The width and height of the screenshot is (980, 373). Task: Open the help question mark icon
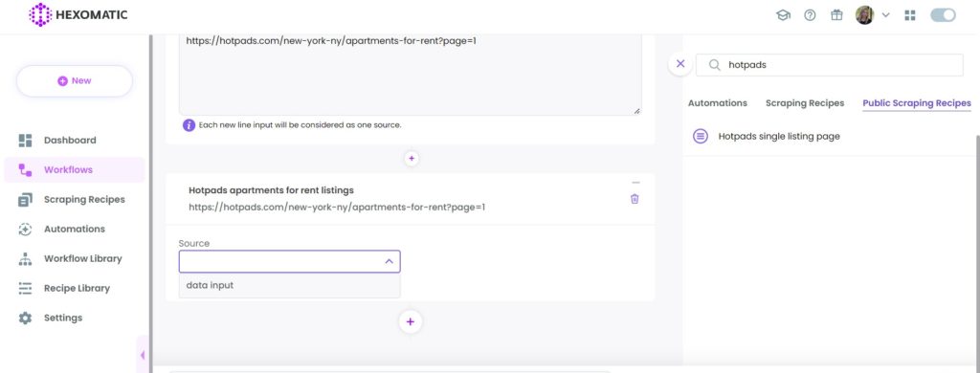[810, 15]
